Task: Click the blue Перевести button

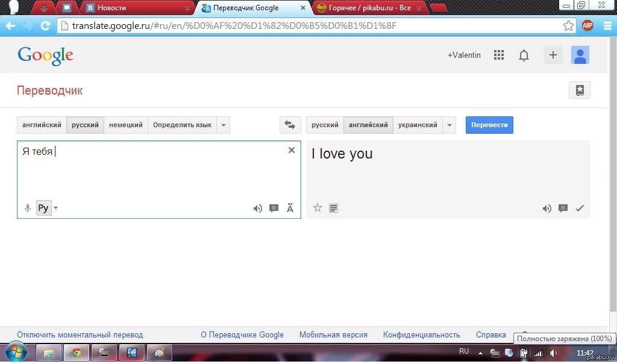Action: pos(489,125)
